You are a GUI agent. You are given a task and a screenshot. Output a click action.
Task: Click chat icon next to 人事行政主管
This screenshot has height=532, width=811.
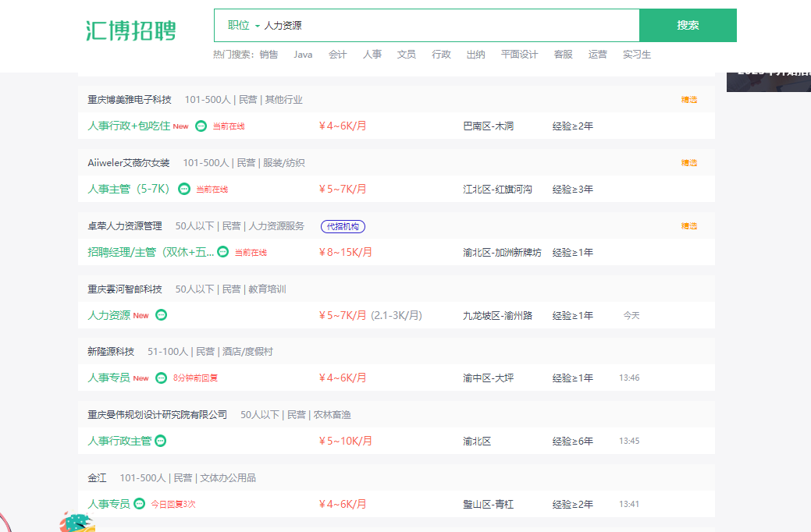161,441
